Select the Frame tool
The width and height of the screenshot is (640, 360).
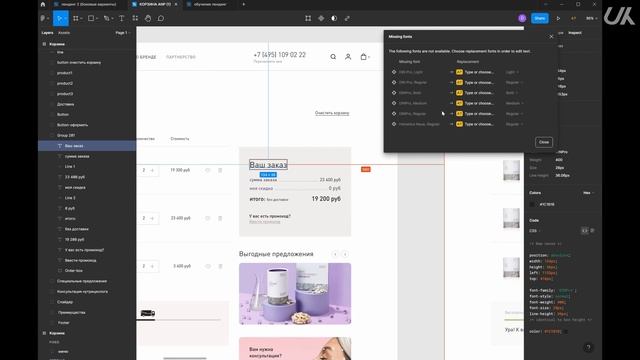coord(76,18)
